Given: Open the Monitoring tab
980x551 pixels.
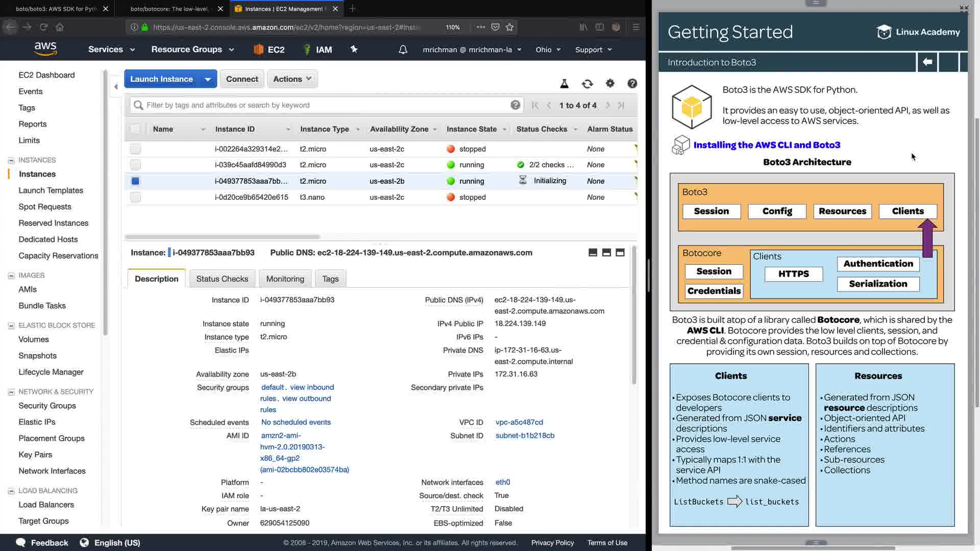Looking at the screenshot, I should pyautogui.click(x=285, y=279).
